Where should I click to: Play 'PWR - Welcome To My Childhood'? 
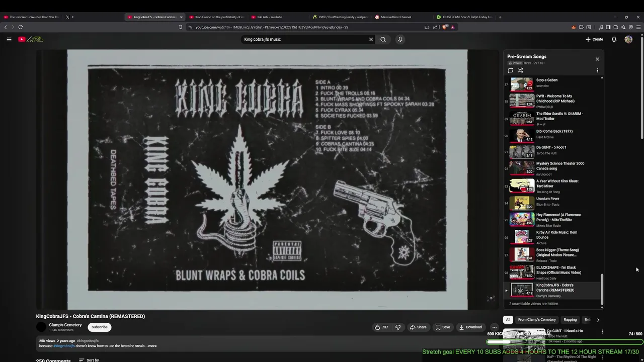pyautogui.click(x=552, y=101)
